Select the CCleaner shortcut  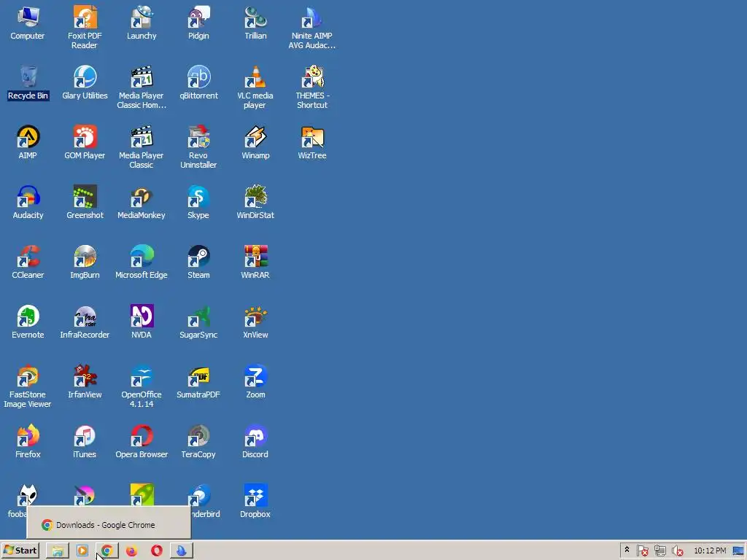pyautogui.click(x=28, y=262)
